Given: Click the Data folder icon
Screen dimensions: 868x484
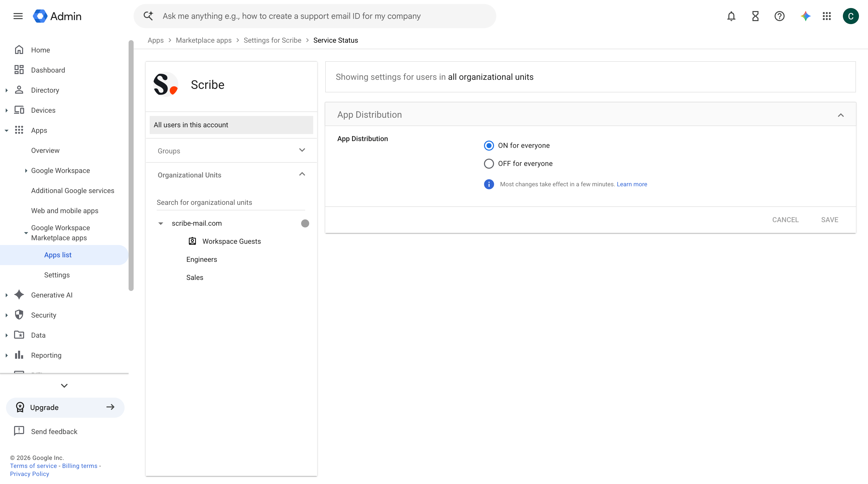Looking at the screenshot, I should 19,335.
